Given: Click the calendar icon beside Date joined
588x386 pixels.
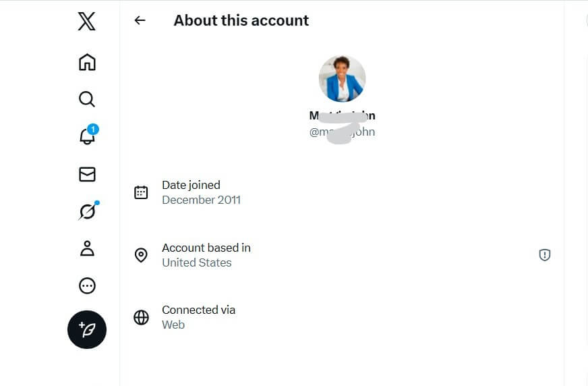Looking at the screenshot, I should (x=141, y=192).
